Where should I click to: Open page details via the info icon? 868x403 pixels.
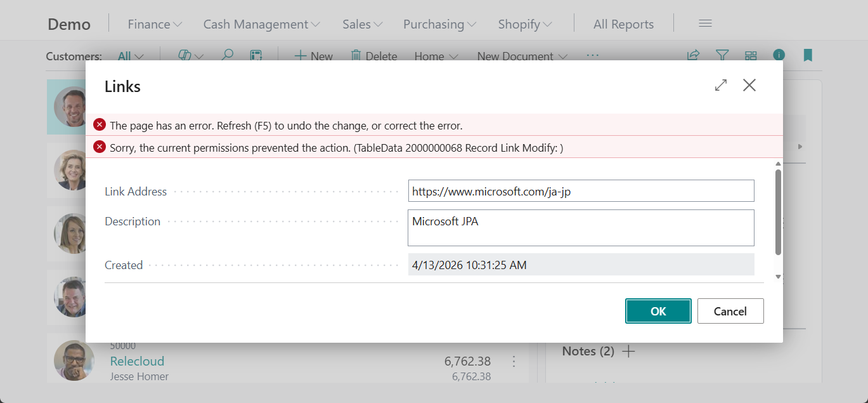click(x=779, y=55)
